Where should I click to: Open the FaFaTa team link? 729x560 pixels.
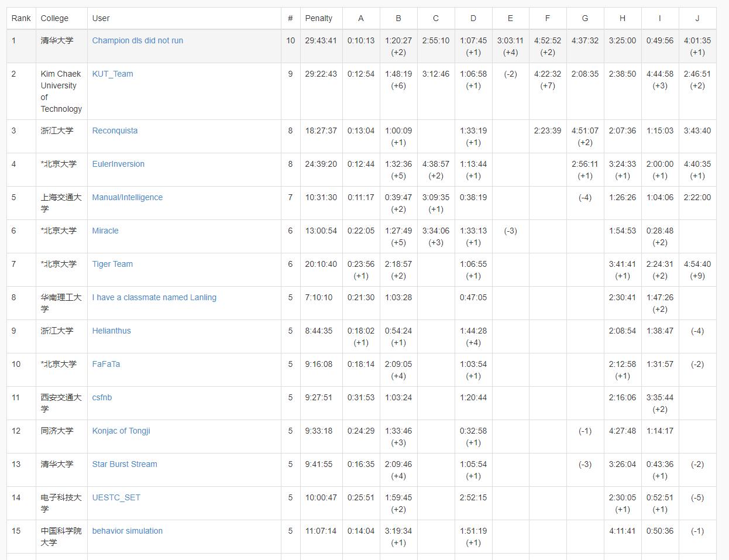(x=106, y=364)
